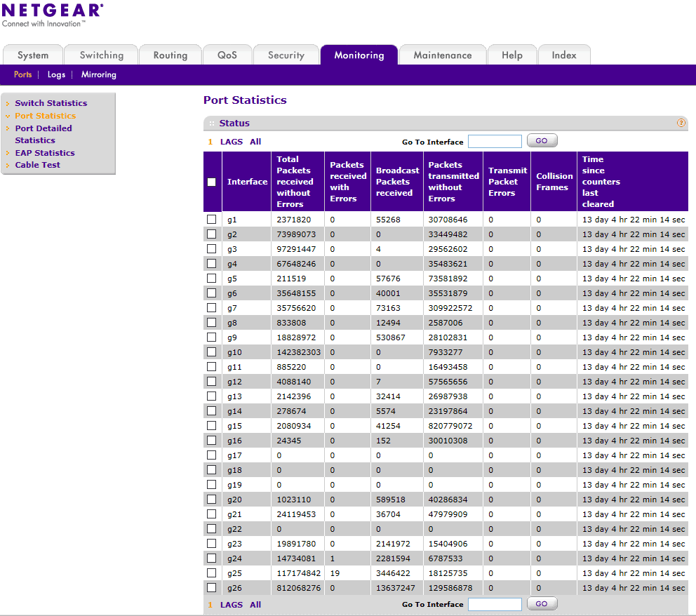Select the checkbox for port g5

tap(212, 279)
